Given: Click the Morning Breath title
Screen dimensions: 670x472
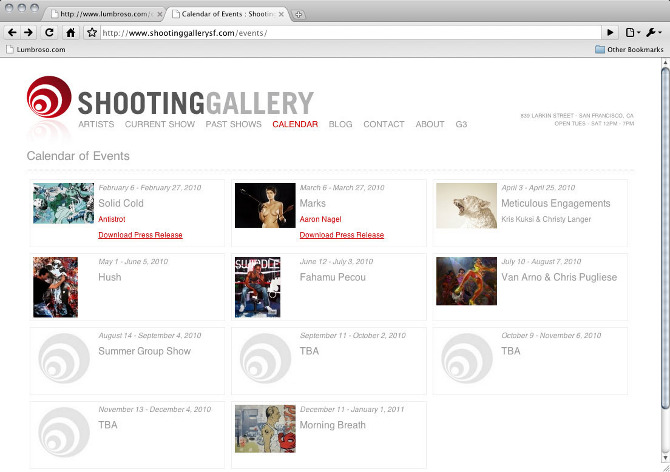Looking at the screenshot, I should click(x=332, y=425).
